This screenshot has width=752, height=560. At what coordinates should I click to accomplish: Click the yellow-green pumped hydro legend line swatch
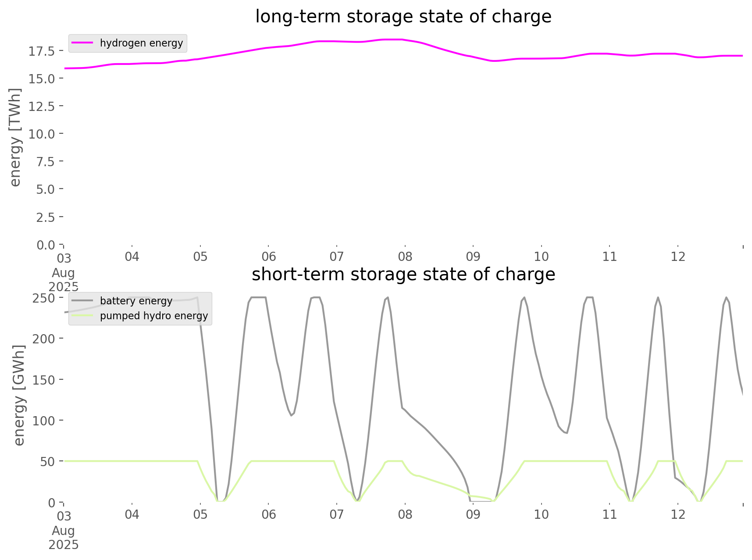82,316
